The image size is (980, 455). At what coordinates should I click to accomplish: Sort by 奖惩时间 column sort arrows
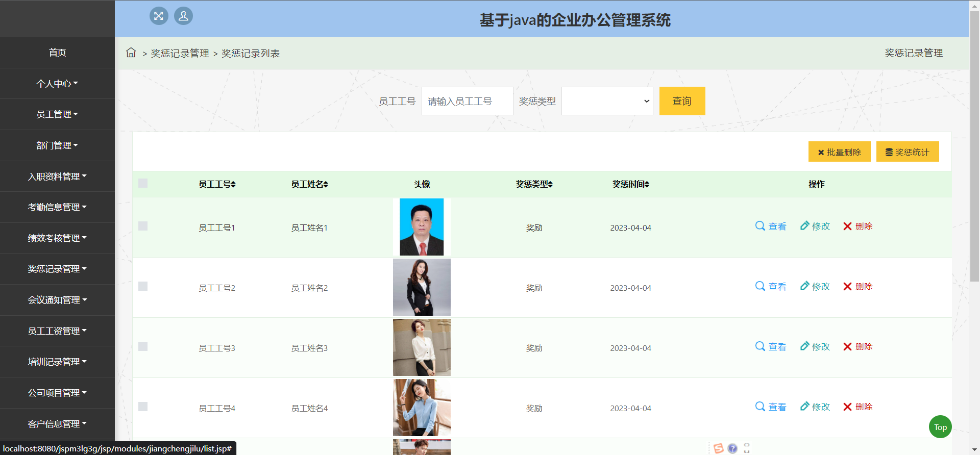(x=647, y=185)
